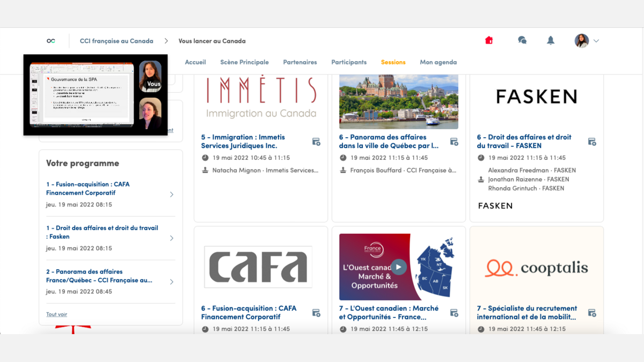Open the Mon agenda tab
The image size is (644, 362).
coord(438,62)
